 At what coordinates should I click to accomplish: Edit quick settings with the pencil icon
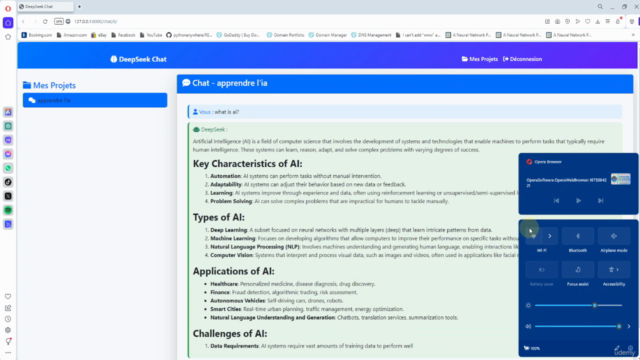click(617, 348)
